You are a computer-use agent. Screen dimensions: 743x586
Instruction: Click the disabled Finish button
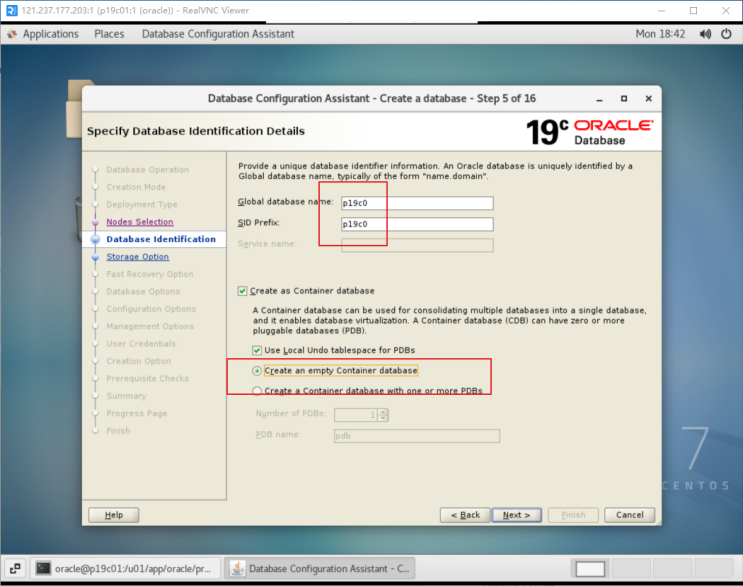click(x=573, y=515)
